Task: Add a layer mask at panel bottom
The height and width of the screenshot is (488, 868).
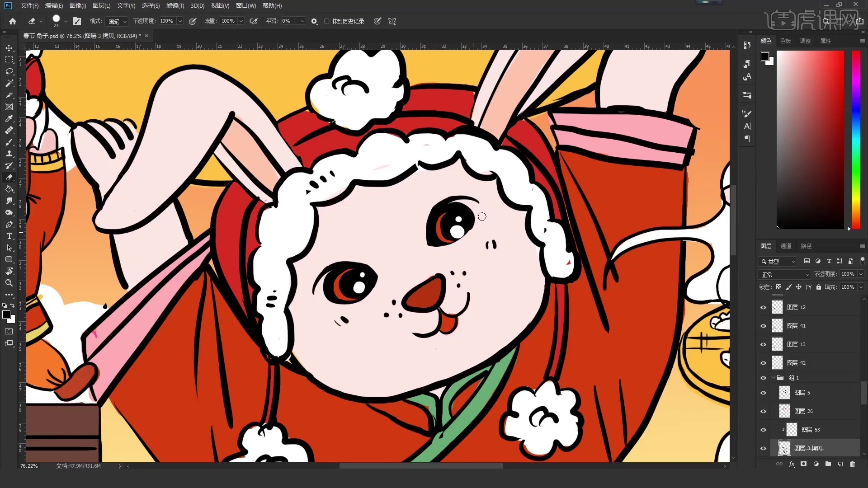Action: click(803, 464)
